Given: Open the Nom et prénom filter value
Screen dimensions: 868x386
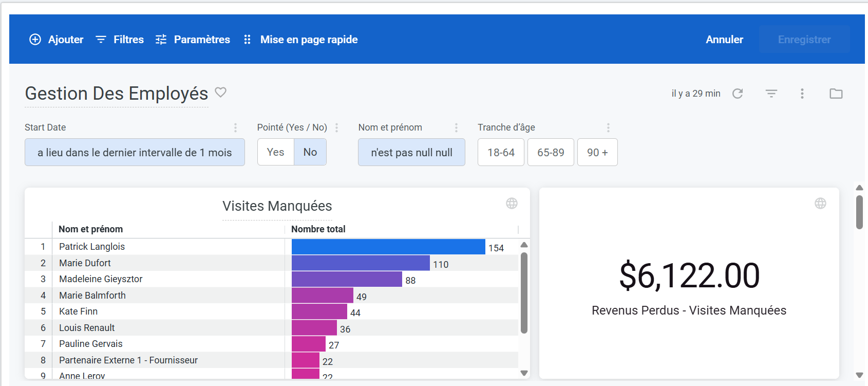Looking at the screenshot, I should [411, 153].
